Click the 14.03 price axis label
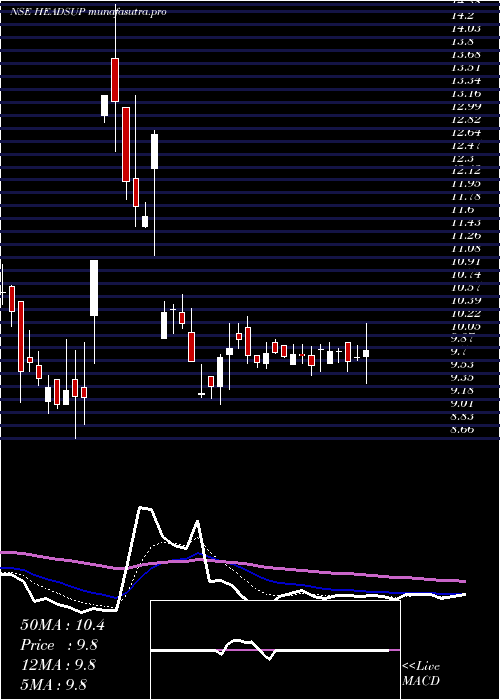The height and width of the screenshot is (700, 500). pos(466,29)
